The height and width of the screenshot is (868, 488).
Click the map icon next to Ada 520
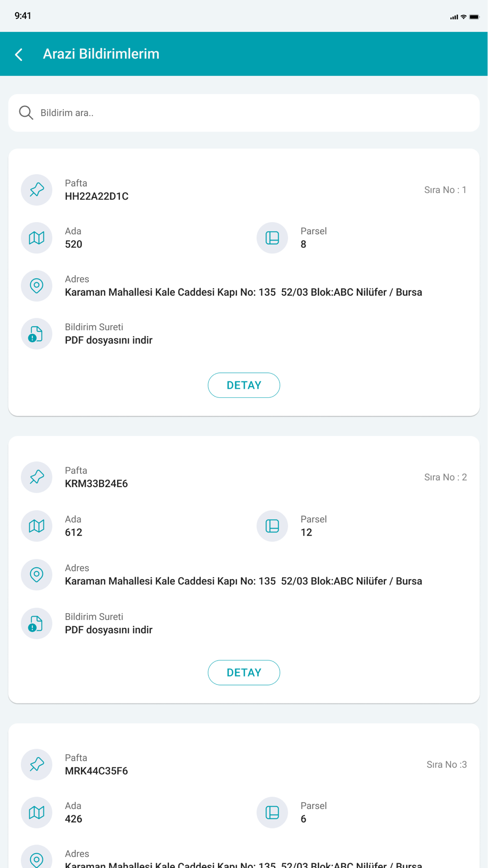(37, 238)
